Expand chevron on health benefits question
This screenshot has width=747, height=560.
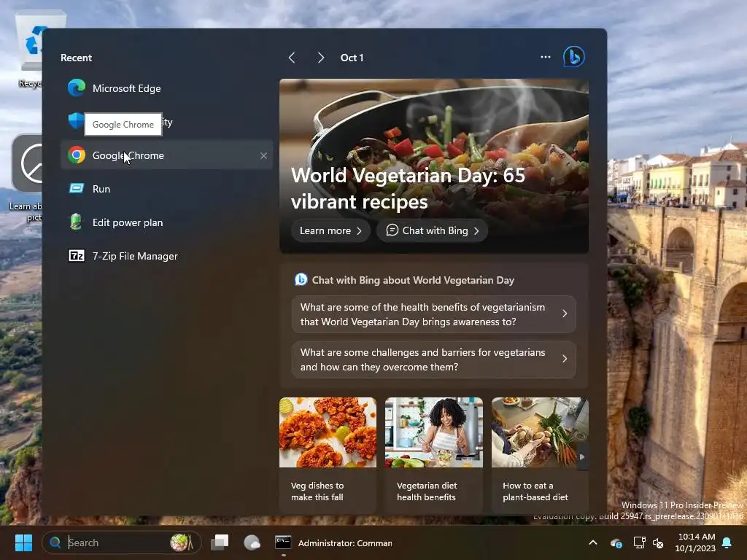(x=565, y=314)
